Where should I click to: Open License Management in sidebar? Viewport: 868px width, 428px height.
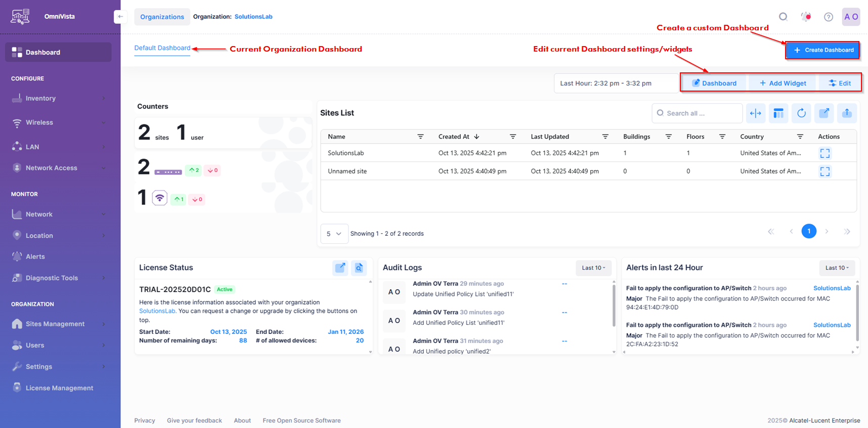click(59, 388)
